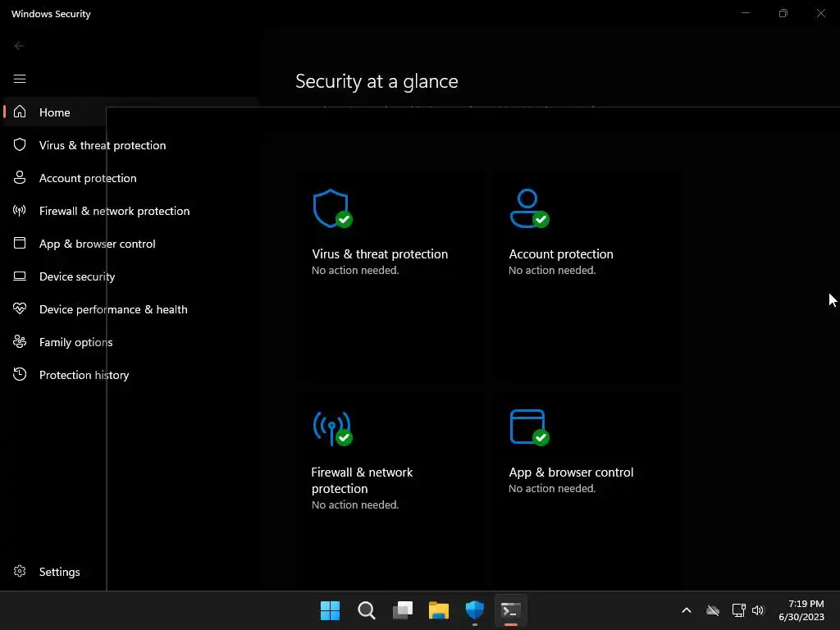Open the Account protection tile title

click(x=561, y=254)
